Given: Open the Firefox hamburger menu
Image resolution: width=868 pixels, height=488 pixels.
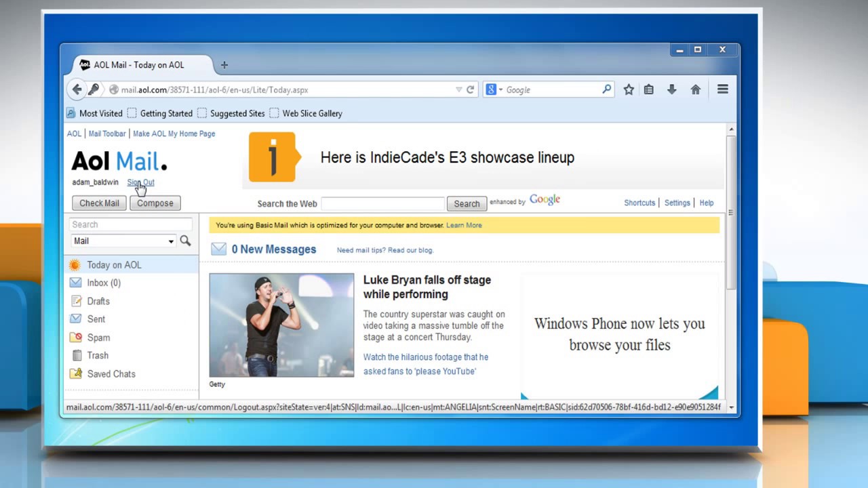Looking at the screenshot, I should pyautogui.click(x=723, y=89).
